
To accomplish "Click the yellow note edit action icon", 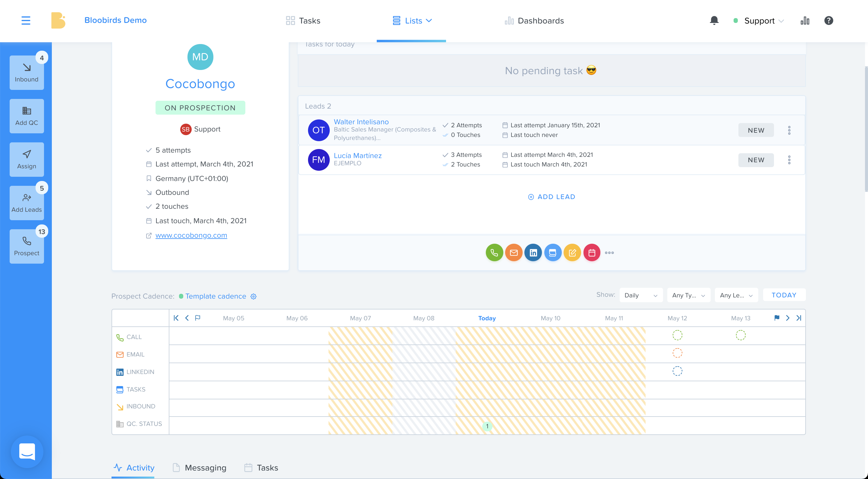I will coord(572,253).
